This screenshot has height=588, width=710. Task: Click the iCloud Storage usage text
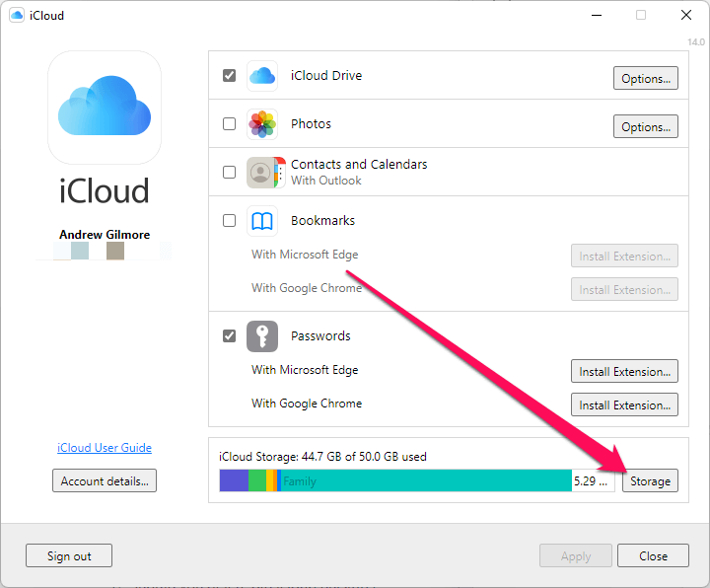click(x=322, y=456)
